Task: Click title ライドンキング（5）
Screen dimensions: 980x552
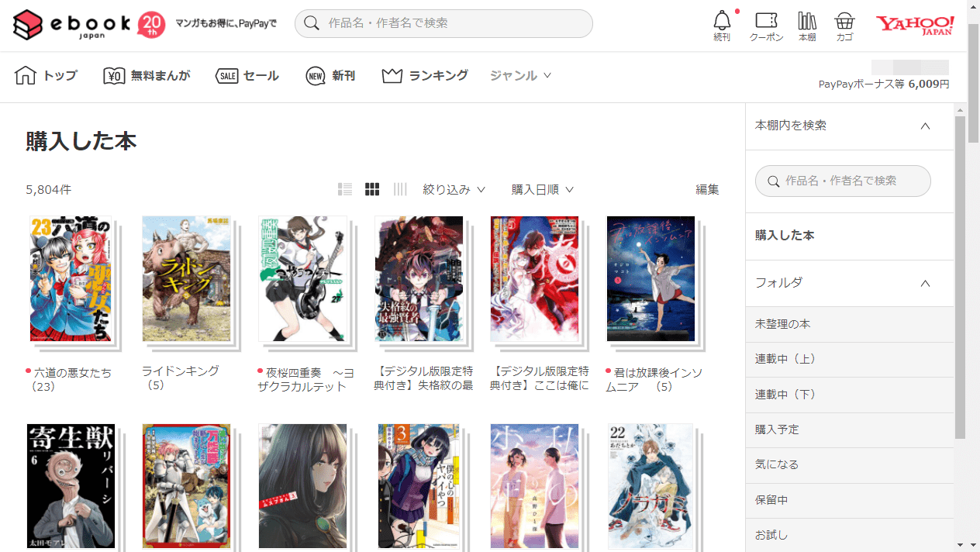Action: pos(181,378)
